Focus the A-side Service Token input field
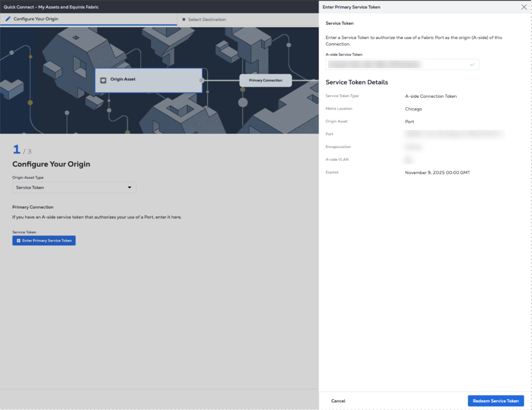This screenshot has width=532, height=410. (396, 65)
